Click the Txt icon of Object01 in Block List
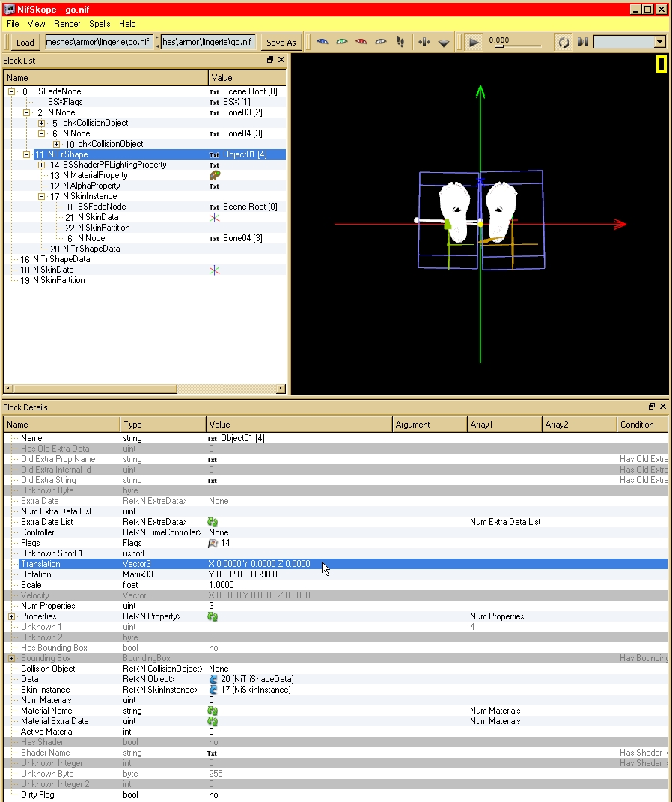The width and height of the screenshot is (672, 802). pos(214,155)
